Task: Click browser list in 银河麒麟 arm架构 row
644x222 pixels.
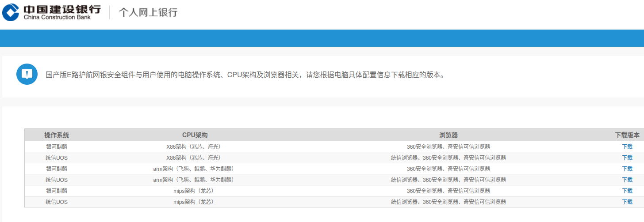Action: click(448, 169)
